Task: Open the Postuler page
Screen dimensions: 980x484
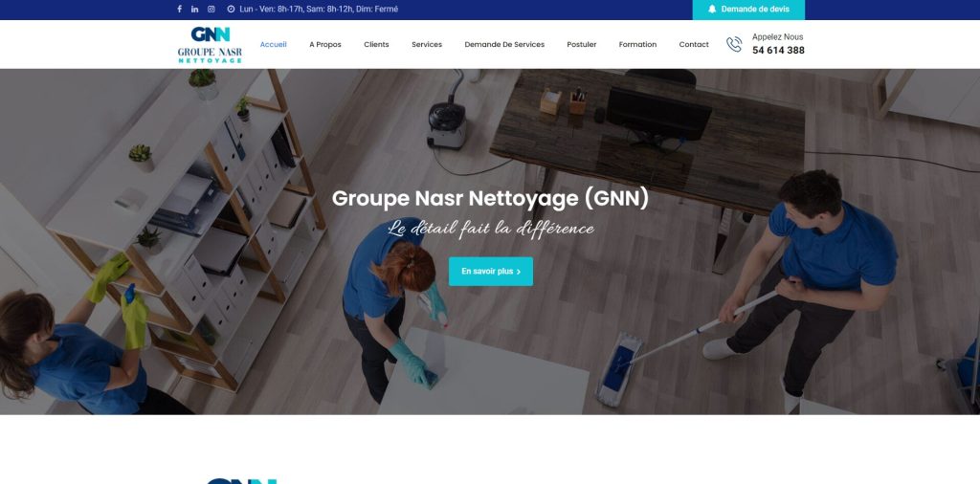Action: (x=581, y=44)
